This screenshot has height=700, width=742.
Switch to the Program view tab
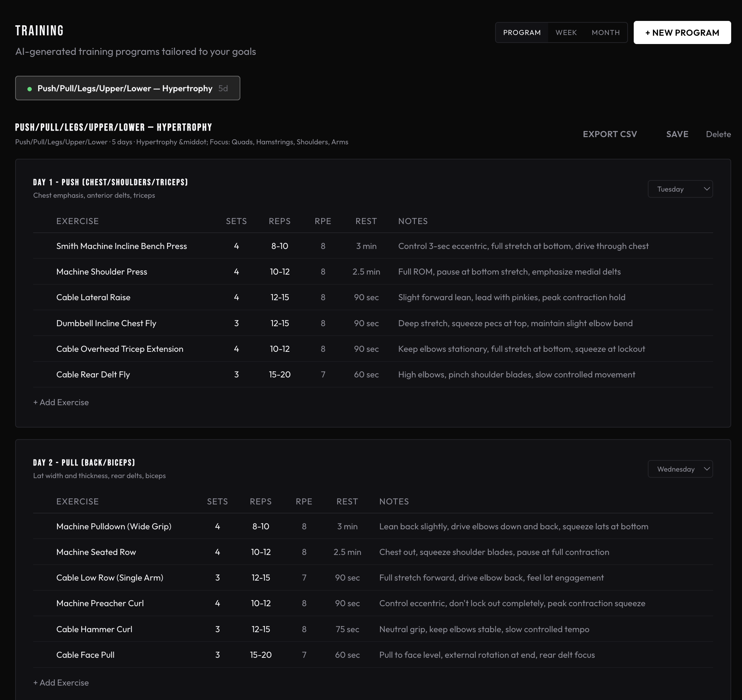[522, 32]
